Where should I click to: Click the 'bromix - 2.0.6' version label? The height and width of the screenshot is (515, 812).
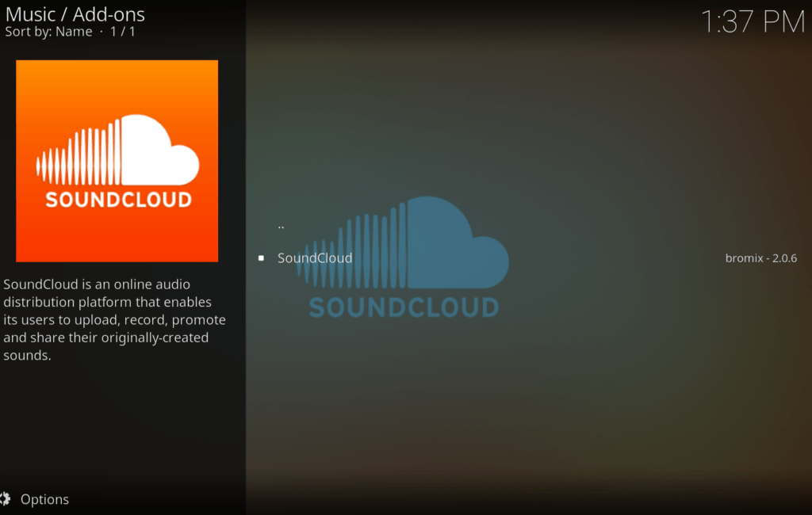[760, 257]
